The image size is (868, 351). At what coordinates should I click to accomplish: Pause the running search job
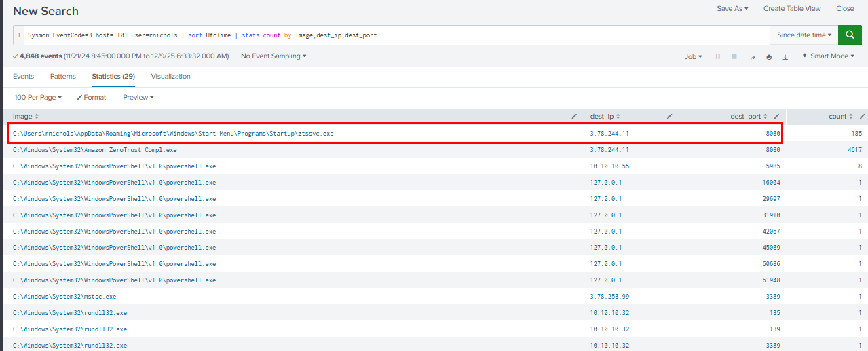click(x=718, y=57)
